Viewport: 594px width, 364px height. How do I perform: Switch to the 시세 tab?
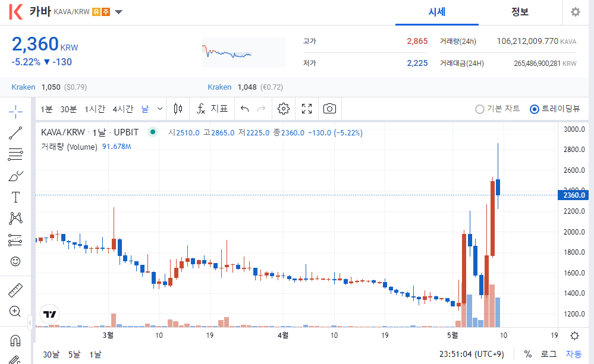click(437, 12)
